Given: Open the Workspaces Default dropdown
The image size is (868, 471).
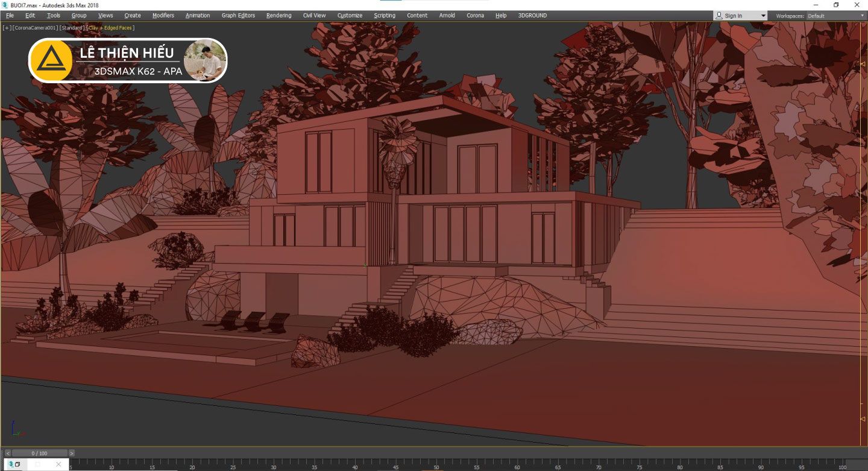Looking at the screenshot, I should pyautogui.click(x=834, y=16).
